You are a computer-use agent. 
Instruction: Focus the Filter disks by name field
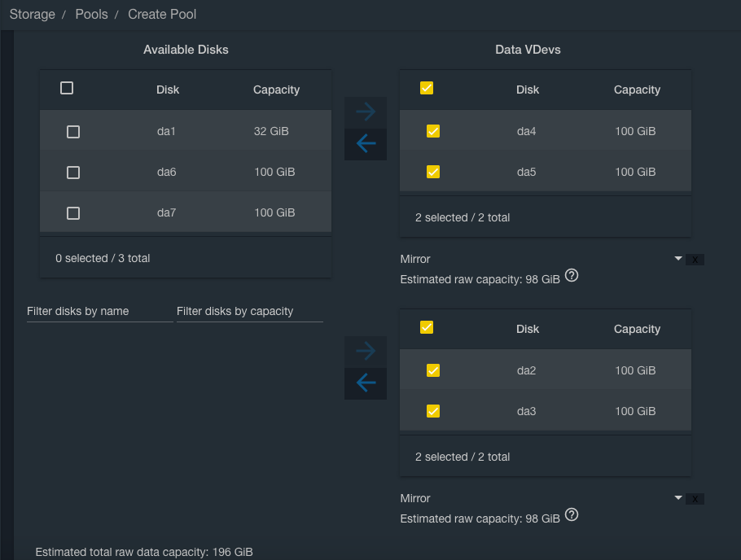[99, 311]
